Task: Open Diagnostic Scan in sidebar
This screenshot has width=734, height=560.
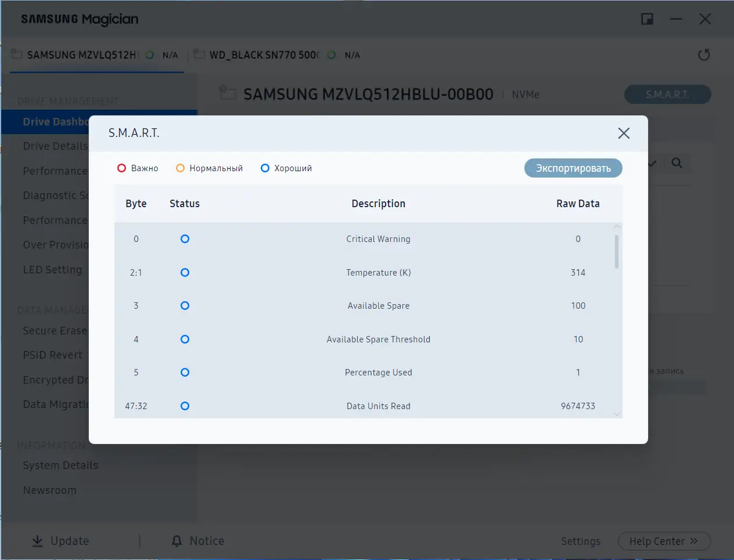Action: 56,196
